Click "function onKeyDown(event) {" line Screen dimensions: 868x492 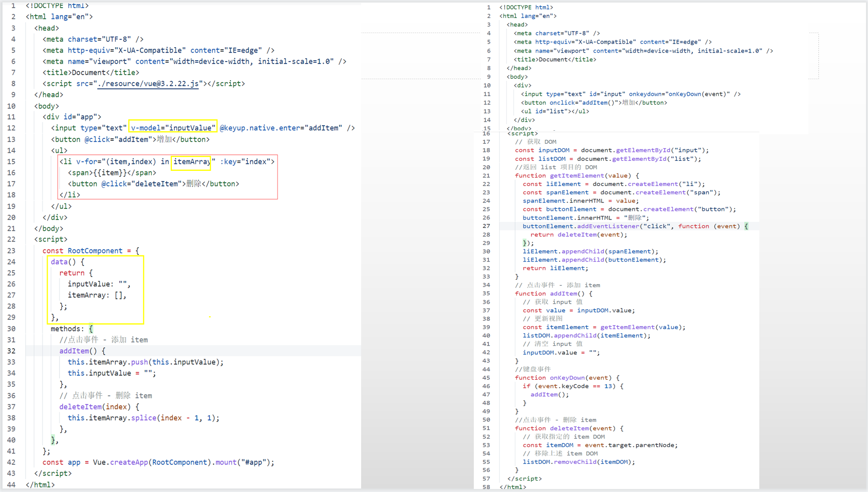point(567,378)
